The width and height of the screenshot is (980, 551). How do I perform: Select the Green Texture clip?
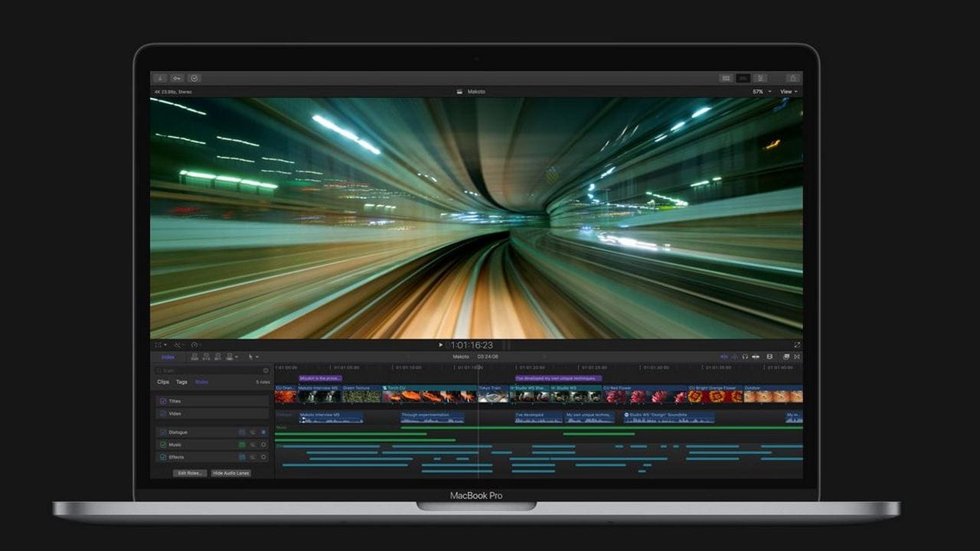(x=361, y=393)
